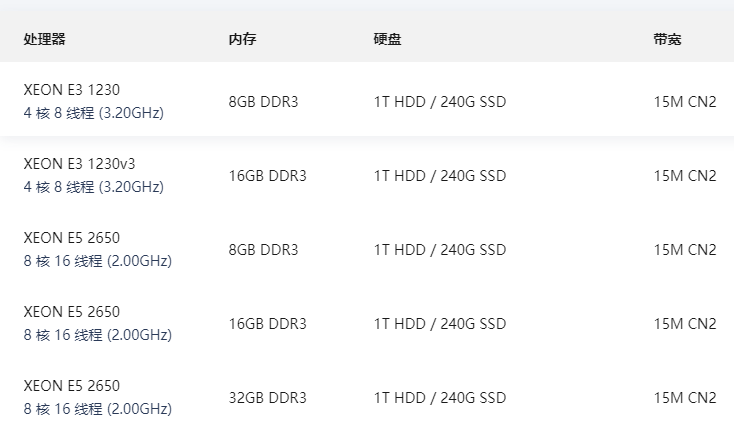The height and width of the screenshot is (436, 734).
Task: Click the 处理器 column header
Action: point(44,39)
